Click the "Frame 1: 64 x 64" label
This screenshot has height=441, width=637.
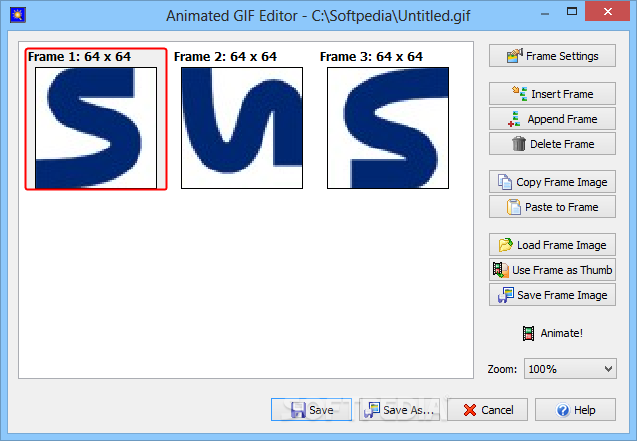tap(80, 56)
